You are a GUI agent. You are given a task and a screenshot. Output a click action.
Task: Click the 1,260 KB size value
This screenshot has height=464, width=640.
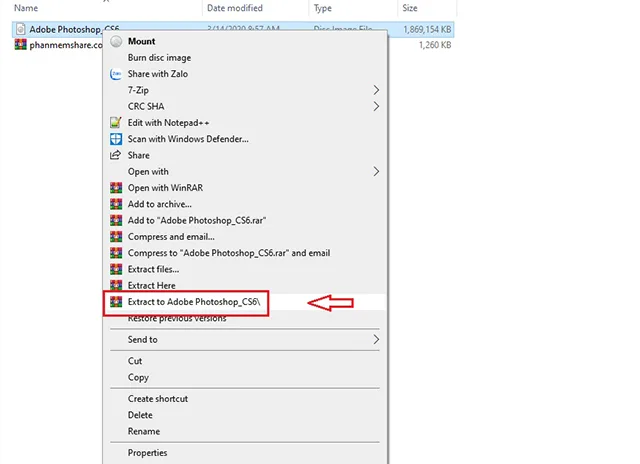pos(435,45)
